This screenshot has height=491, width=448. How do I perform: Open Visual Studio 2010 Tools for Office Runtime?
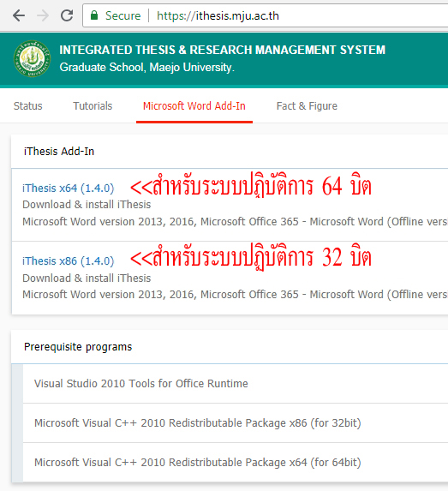[140, 384]
